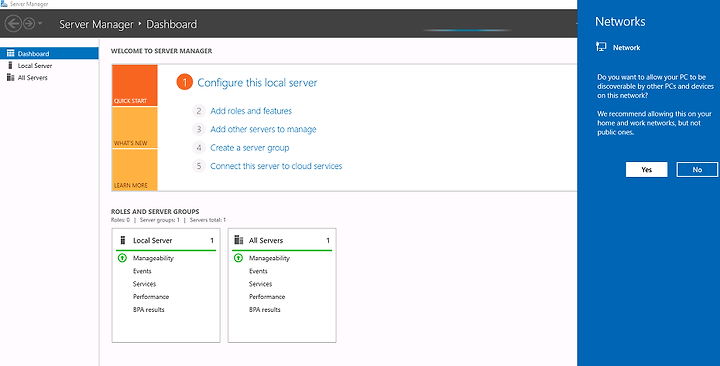Click Configure this local server link
This screenshot has height=366, width=720.
point(257,83)
